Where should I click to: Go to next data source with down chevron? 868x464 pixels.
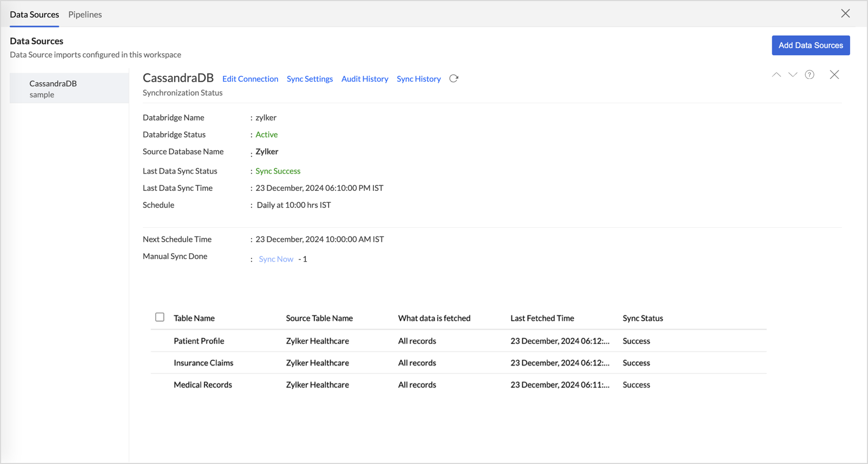coord(793,75)
